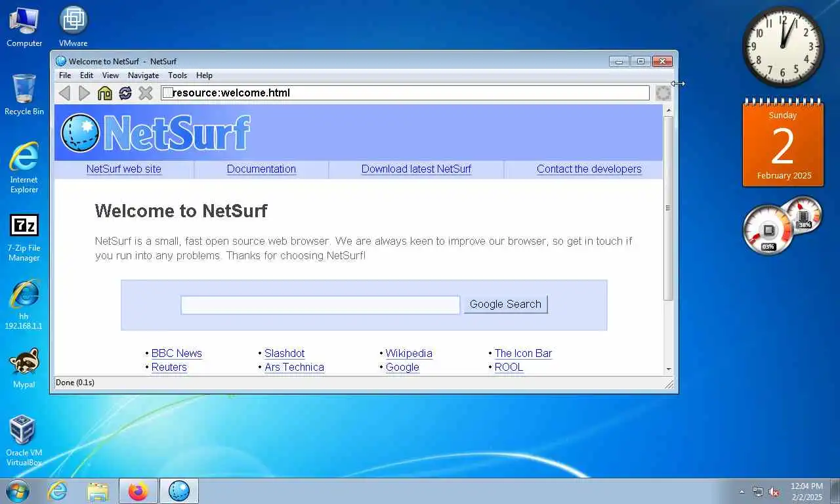
Task: Open the File menu
Action: 65,75
